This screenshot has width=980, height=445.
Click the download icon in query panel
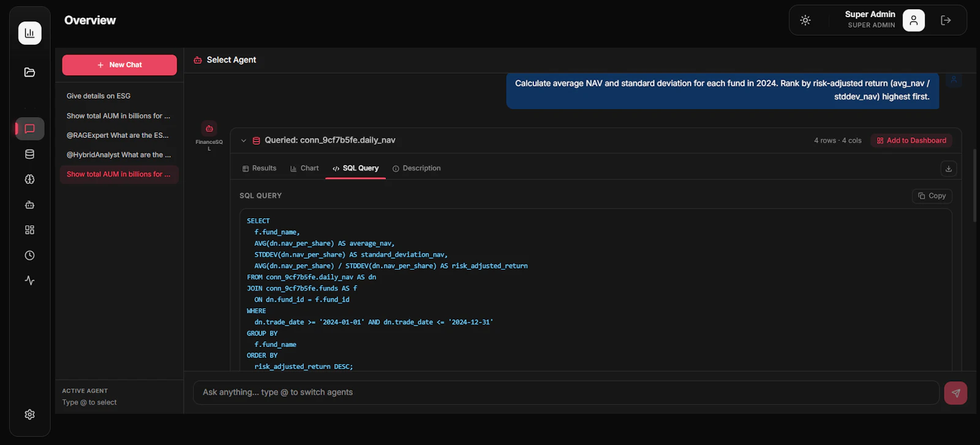click(x=948, y=169)
